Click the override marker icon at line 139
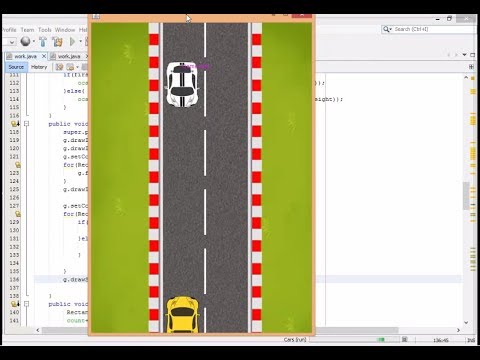480x360 pixels. 15,304
